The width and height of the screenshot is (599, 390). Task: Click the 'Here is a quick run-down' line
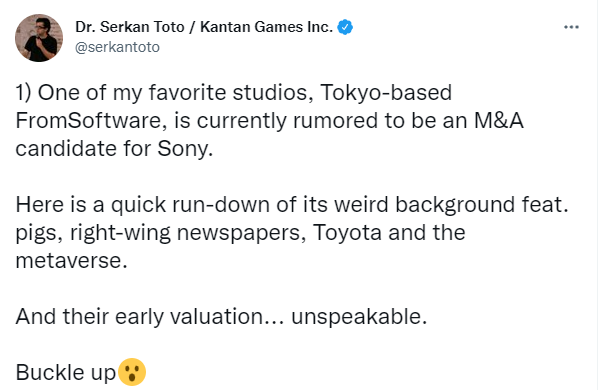coord(142,205)
